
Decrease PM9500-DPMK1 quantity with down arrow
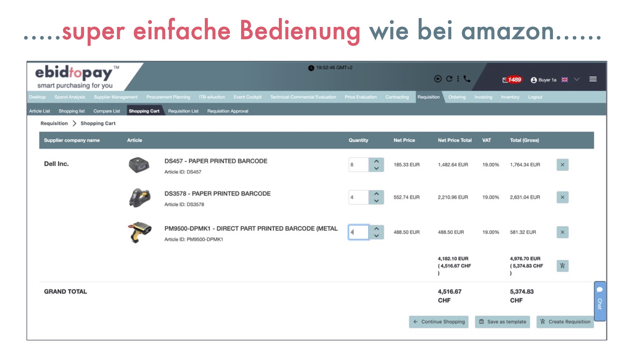pos(376,236)
